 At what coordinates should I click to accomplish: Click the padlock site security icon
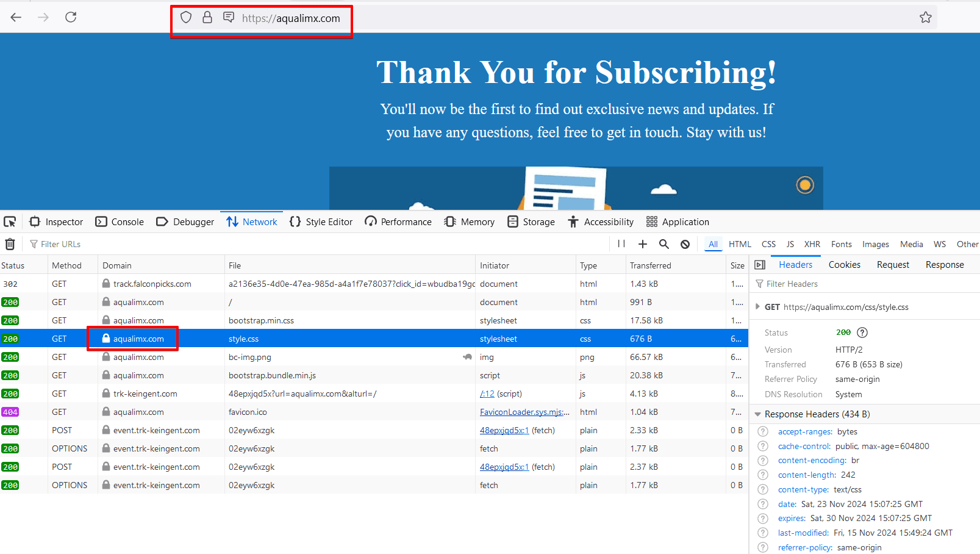pyautogui.click(x=207, y=17)
